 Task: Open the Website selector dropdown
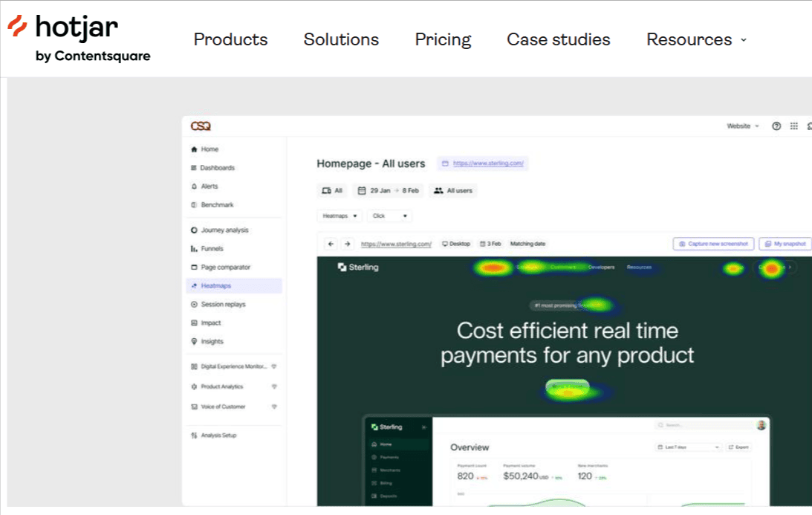click(x=743, y=126)
